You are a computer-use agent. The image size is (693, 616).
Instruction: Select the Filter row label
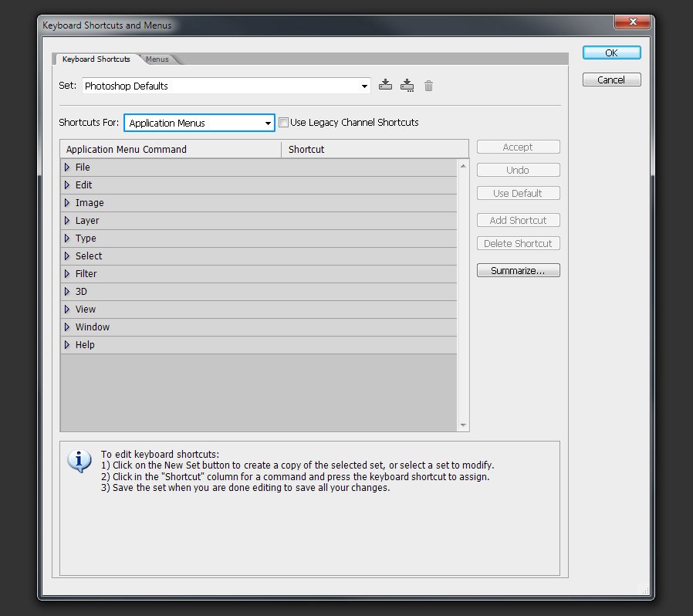86,274
